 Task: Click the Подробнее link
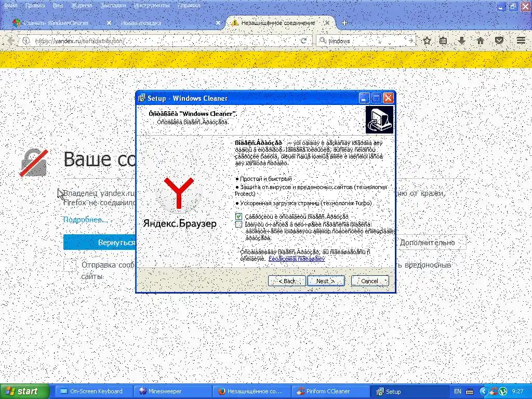[86, 220]
